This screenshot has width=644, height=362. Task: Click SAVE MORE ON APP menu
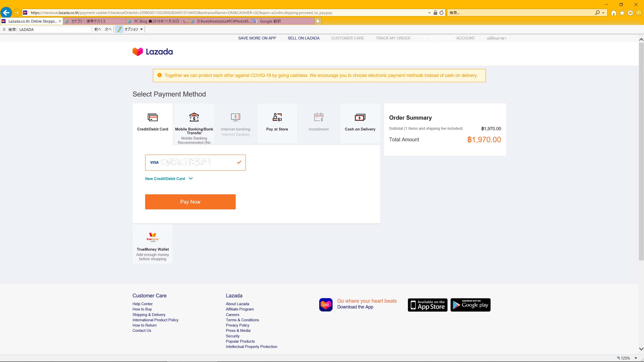257,38
